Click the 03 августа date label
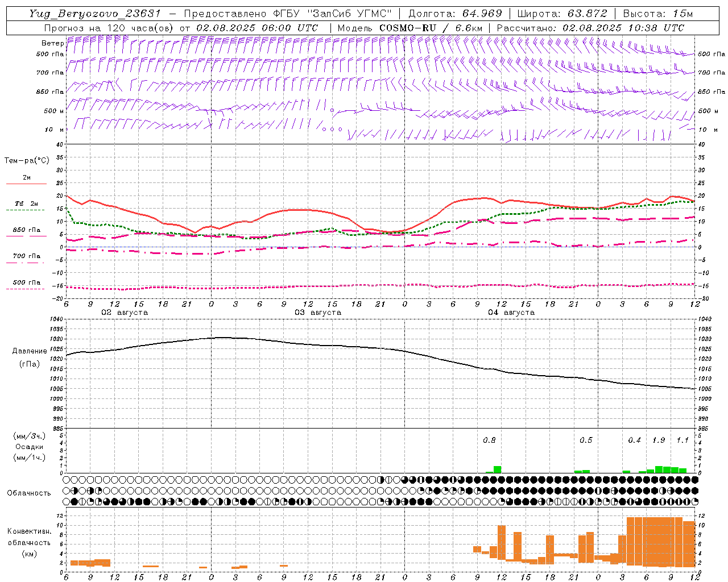Viewport: 728px width, 582px height. coord(318,313)
